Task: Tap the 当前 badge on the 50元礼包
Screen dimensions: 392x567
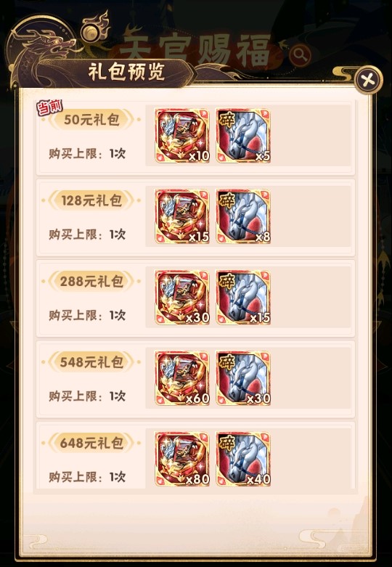Action: point(49,107)
